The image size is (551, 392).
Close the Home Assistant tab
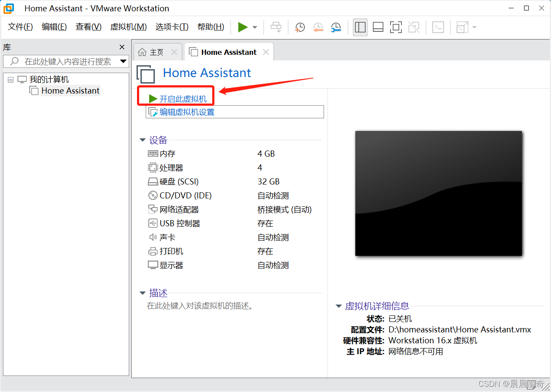(x=266, y=52)
